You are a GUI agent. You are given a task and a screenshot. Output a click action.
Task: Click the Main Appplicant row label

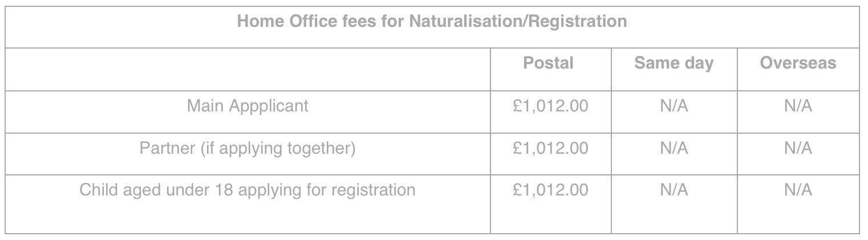point(248,106)
